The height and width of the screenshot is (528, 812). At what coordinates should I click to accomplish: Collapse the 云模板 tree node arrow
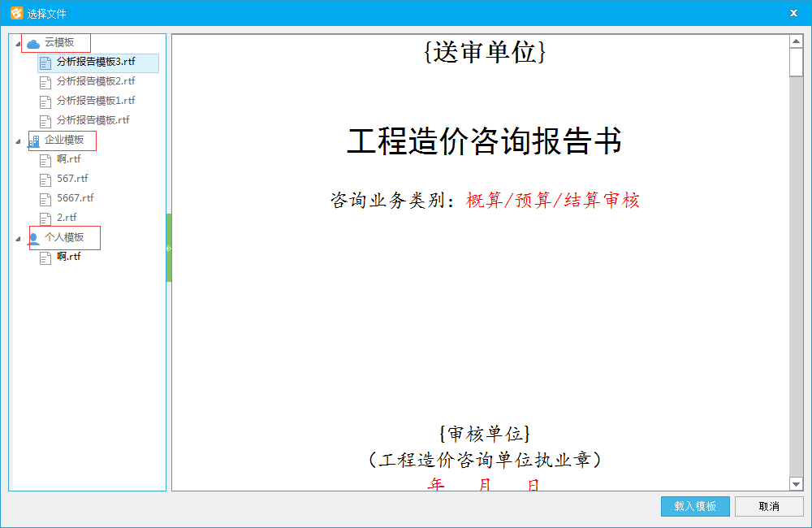pos(18,44)
